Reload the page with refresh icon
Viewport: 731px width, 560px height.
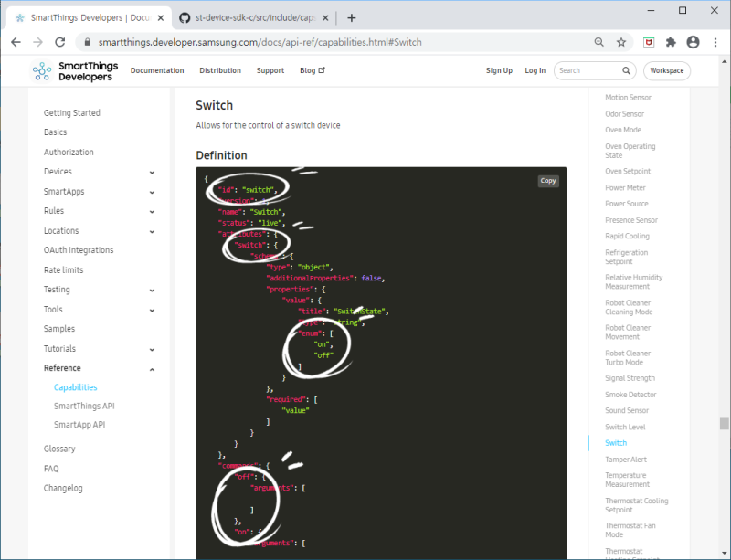tap(60, 42)
